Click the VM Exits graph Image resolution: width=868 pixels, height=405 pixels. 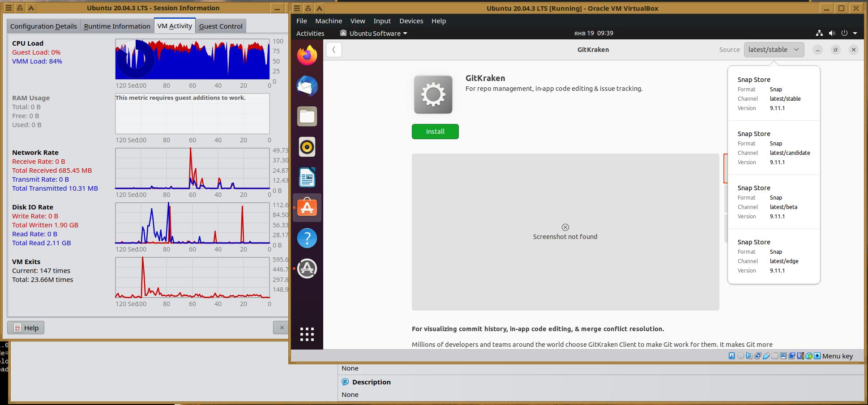coord(192,277)
